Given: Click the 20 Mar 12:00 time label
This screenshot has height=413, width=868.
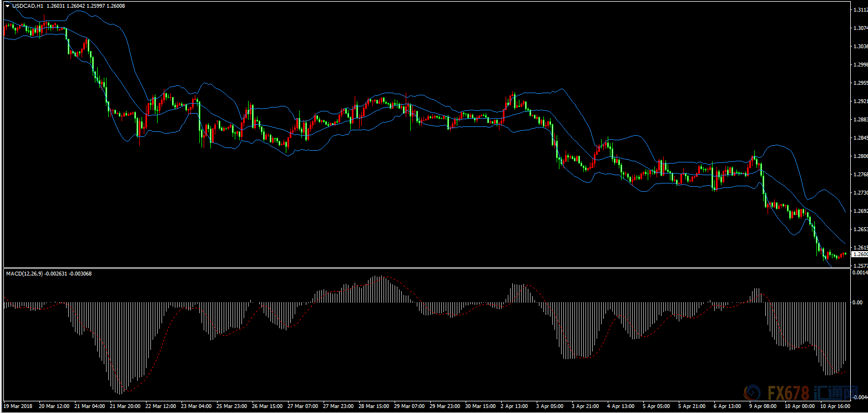Looking at the screenshot, I should pyautogui.click(x=54, y=406).
